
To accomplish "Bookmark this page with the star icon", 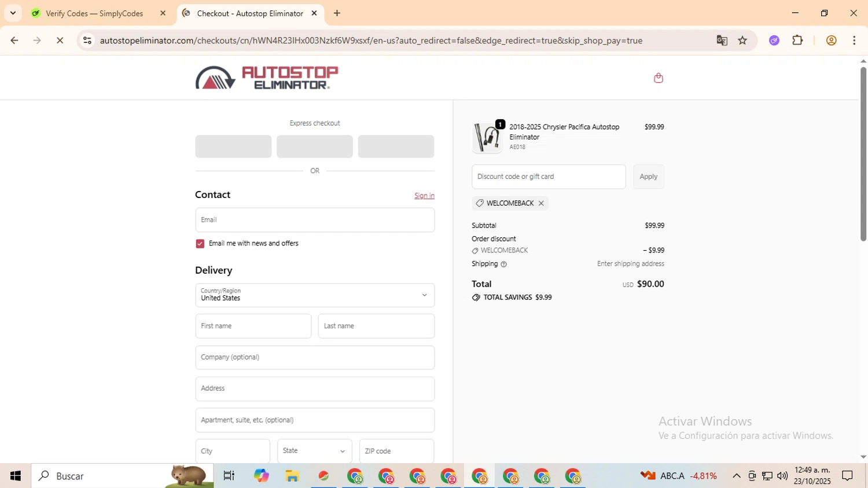I will click(x=742, y=41).
